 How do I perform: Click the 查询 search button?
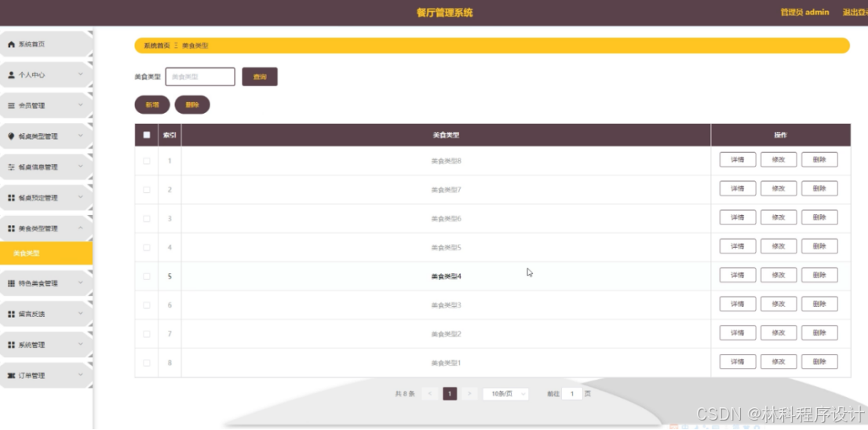pos(260,77)
